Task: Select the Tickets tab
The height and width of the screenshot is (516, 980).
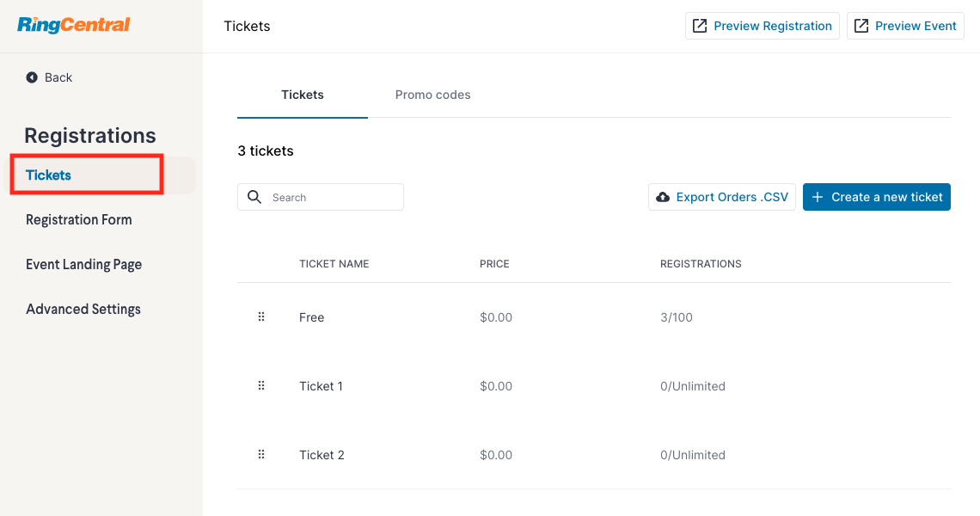Action: [303, 95]
